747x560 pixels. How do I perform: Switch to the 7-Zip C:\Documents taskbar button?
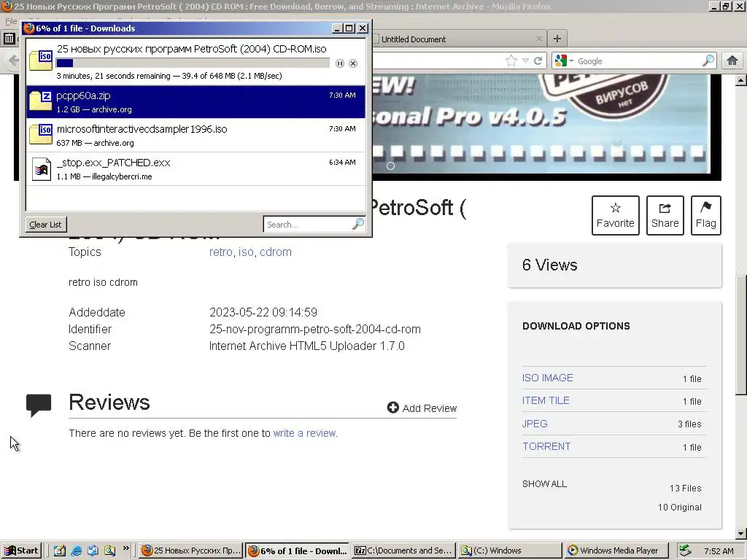(x=403, y=551)
